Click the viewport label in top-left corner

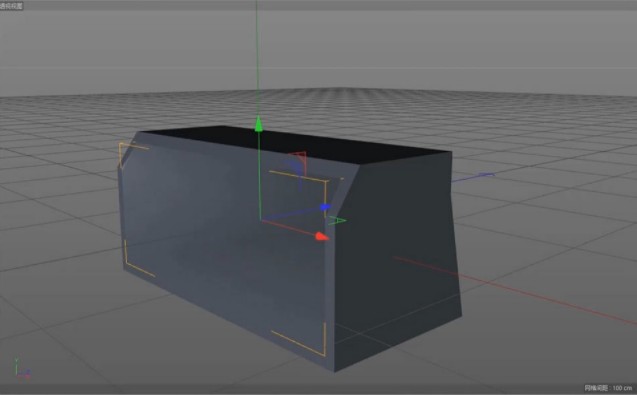(11, 6)
